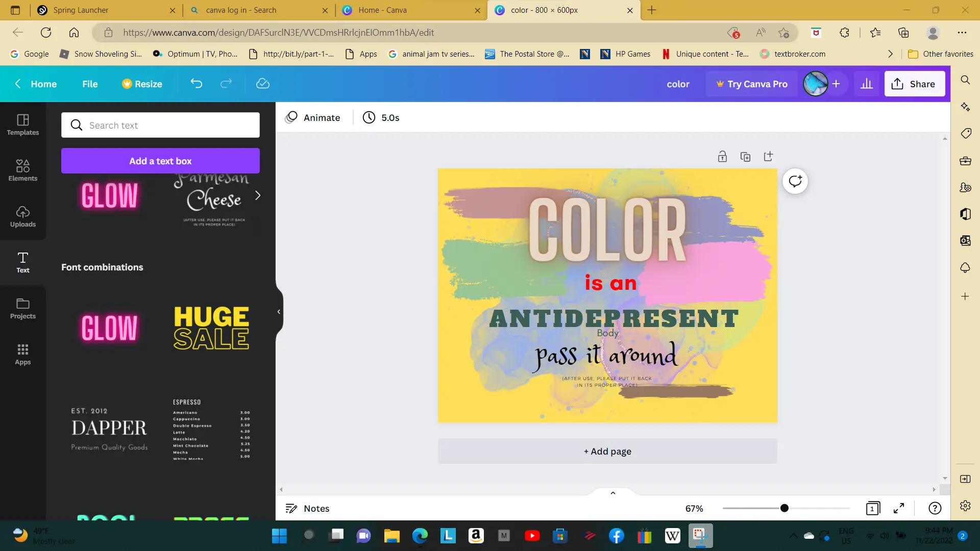Open File Explorer from taskbar

point(391,536)
